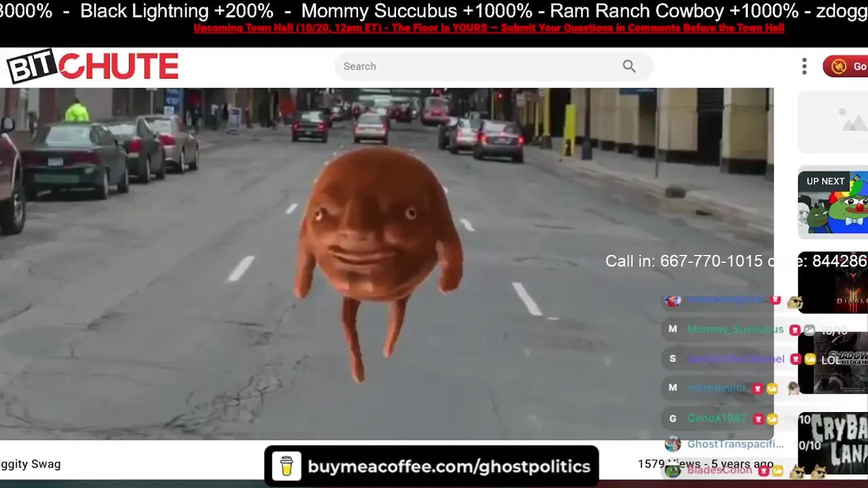Select chat user GenoX1987
This screenshot has width=868, height=488.
pyautogui.click(x=717, y=418)
